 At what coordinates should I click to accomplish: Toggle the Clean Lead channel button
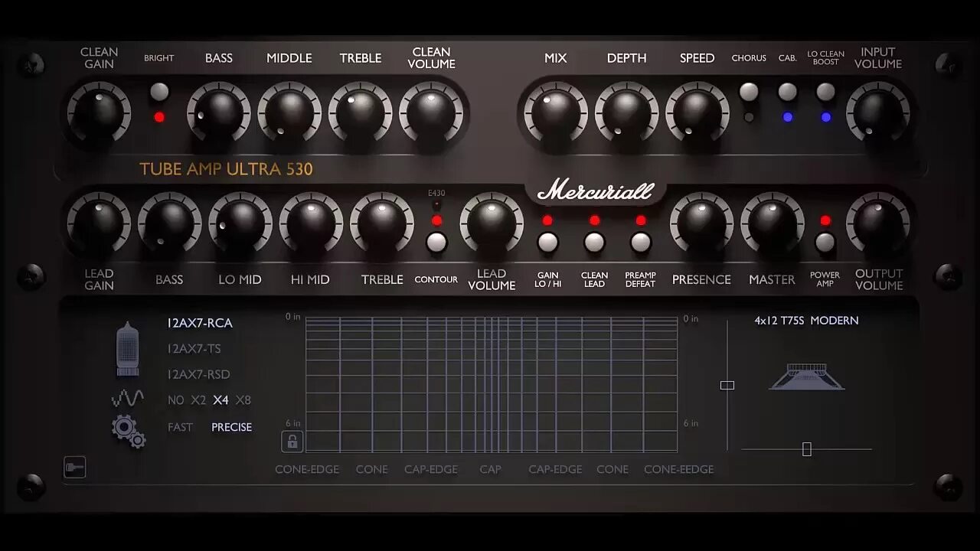pos(594,243)
